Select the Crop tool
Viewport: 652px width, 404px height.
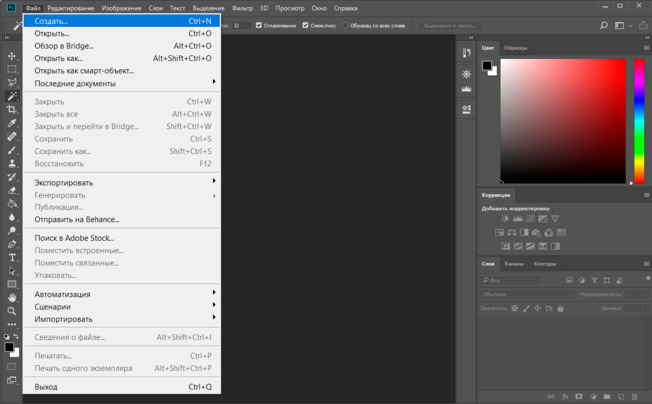click(x=12, y=109)
